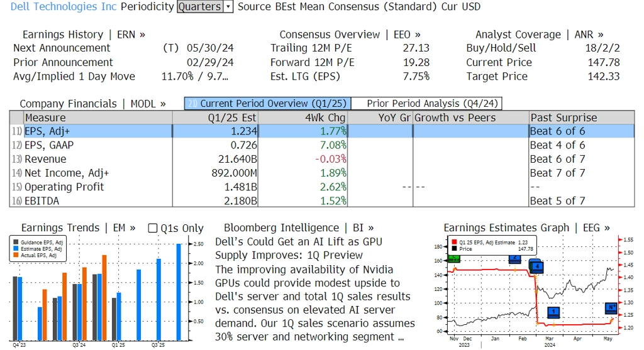Click the Target Price value 142.33
This screenshot has height=350, width=644.
tap(604, 76)
